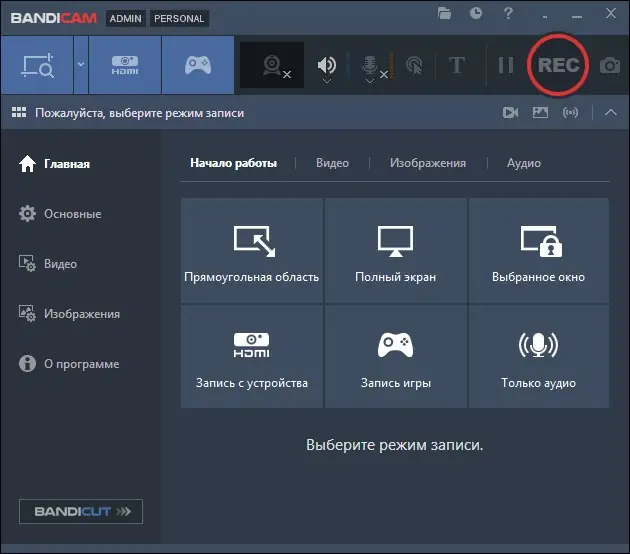Toggle the microphone recording

tap(370, 64)
